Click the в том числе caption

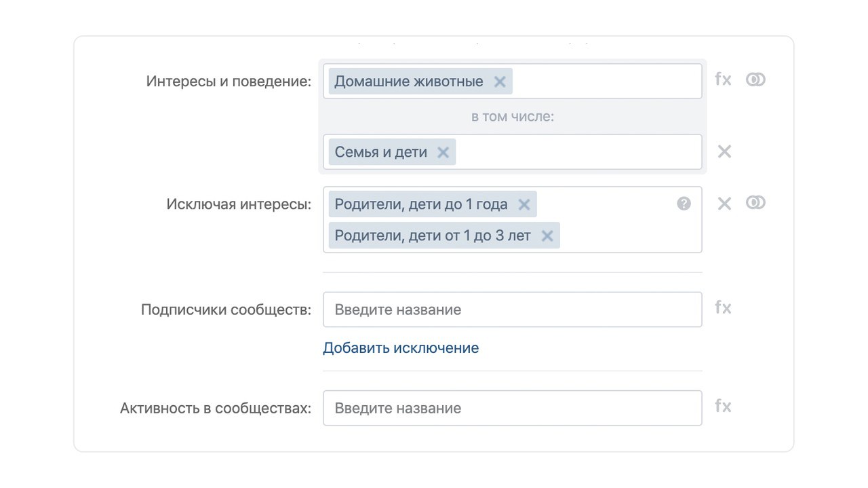pyautogui.click(x=513, y=117)
